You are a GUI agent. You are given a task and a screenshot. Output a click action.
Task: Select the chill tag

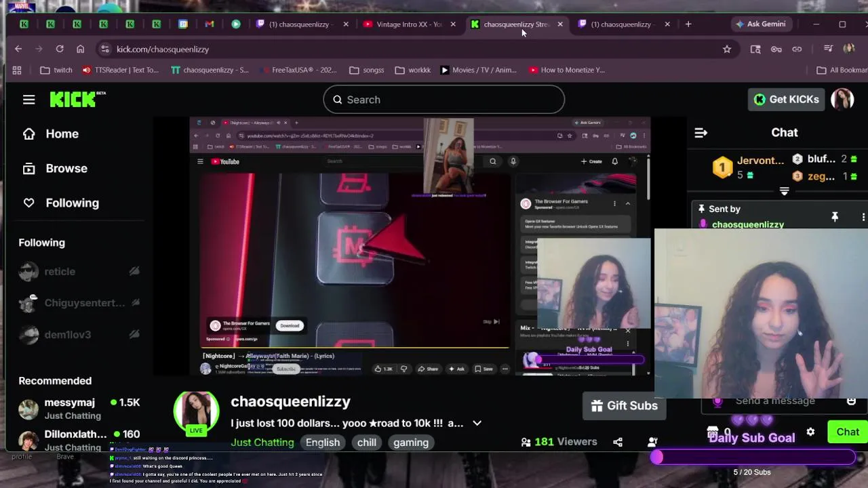(367, 442)
